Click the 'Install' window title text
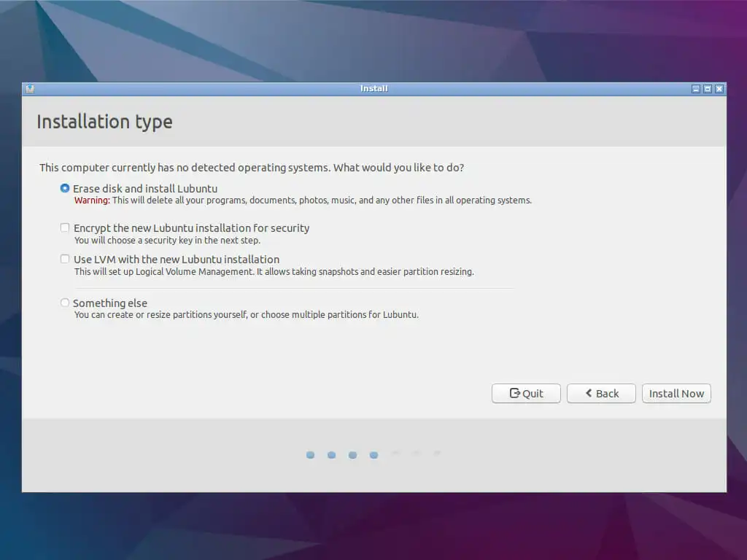 tap(374, 88)
